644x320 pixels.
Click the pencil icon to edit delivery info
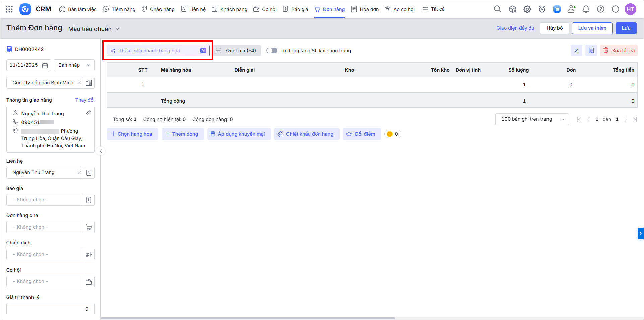88,113
